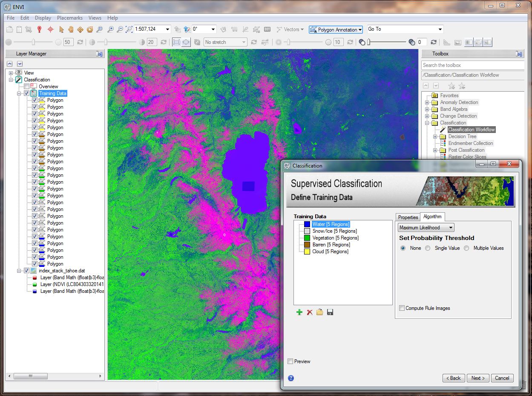
Task: Click the blue help question mark icon
Action: pyautogui.click(x=291, y=378)
